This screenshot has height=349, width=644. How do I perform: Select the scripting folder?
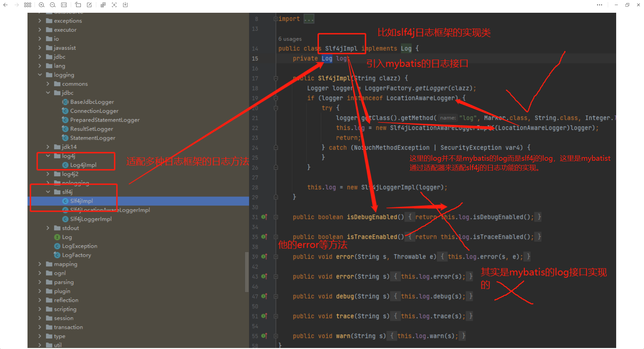click(x=65, y=309)
